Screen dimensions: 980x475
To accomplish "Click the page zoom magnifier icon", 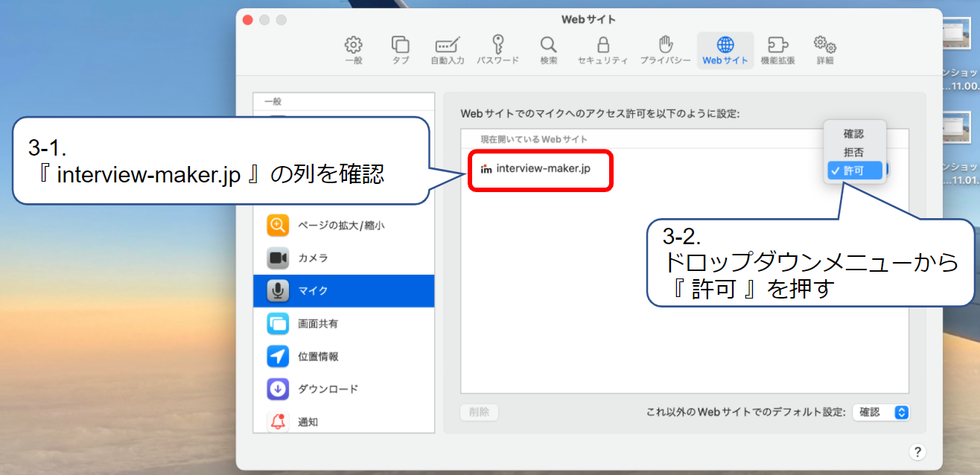I will pyautogui.click(x=278, y=225).
